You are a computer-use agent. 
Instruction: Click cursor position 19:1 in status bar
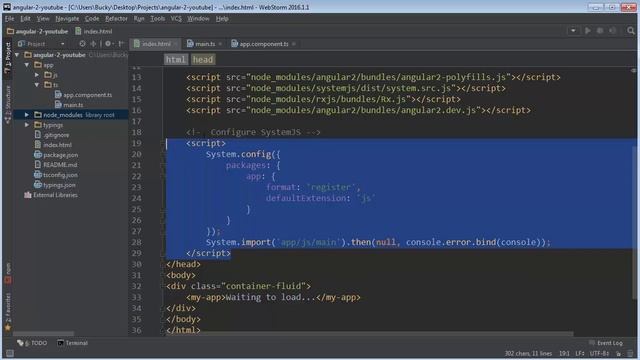[x=564, y=353]
